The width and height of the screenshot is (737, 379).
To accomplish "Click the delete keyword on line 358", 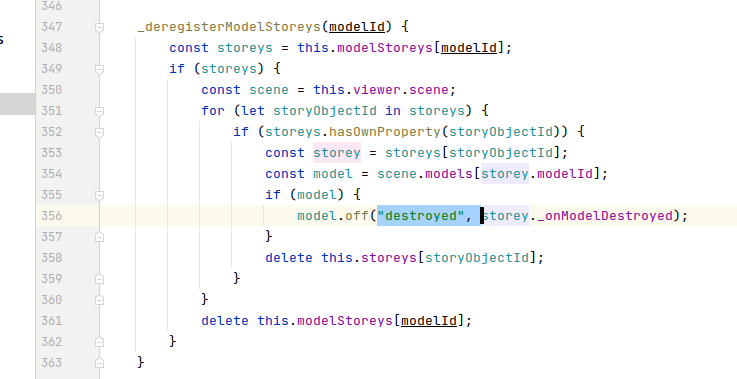I will [x=289, y=258].
